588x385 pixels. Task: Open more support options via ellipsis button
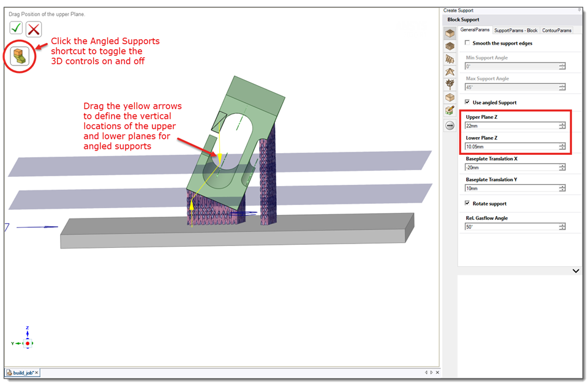(x=450, y=125)
